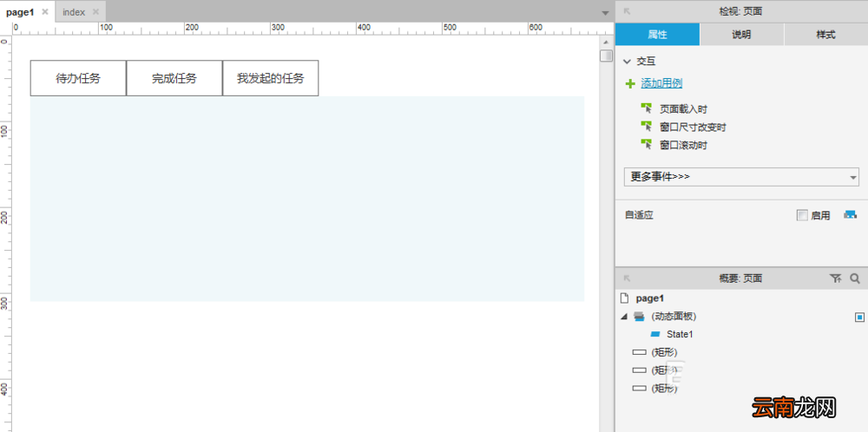Select the page1 tab

tap(20, 11)
